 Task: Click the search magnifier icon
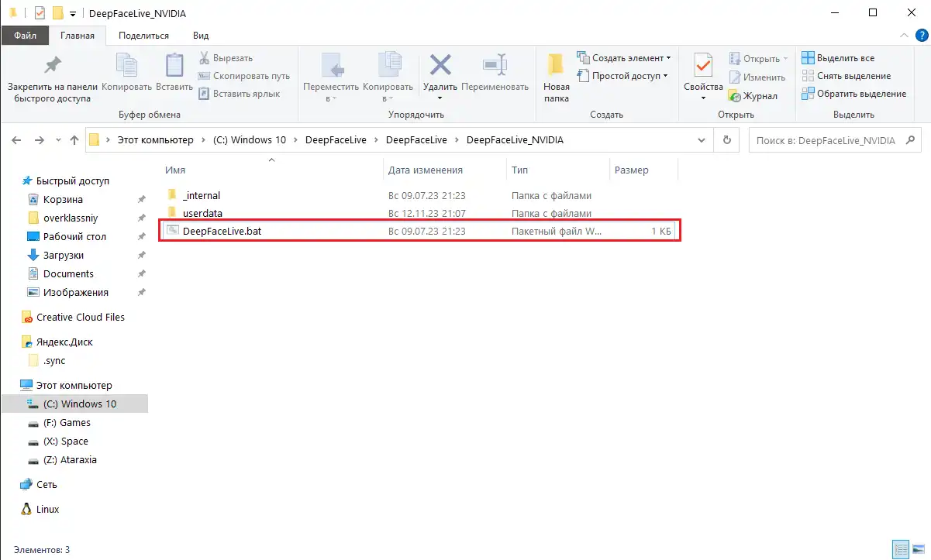[910, 140]
